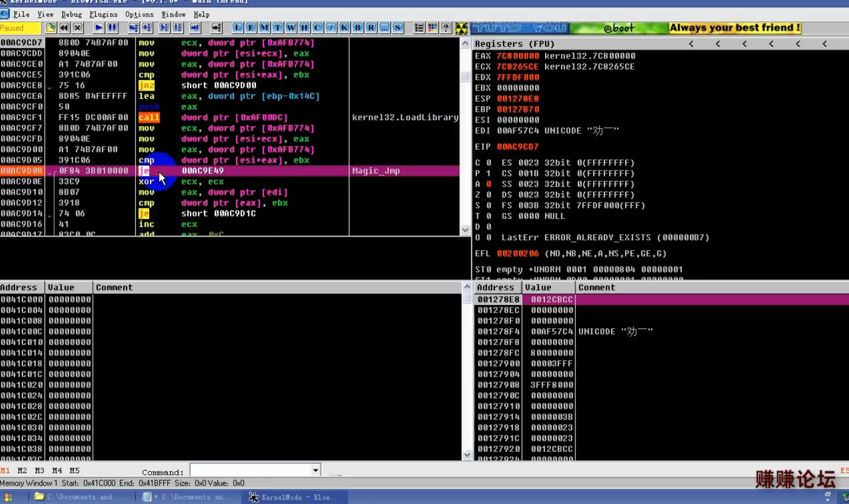Image resolution: width=849 pixels, height=504 pixels.
Task: Click the Help question mark toolbar icon
Action: click(x=446, y=28)
